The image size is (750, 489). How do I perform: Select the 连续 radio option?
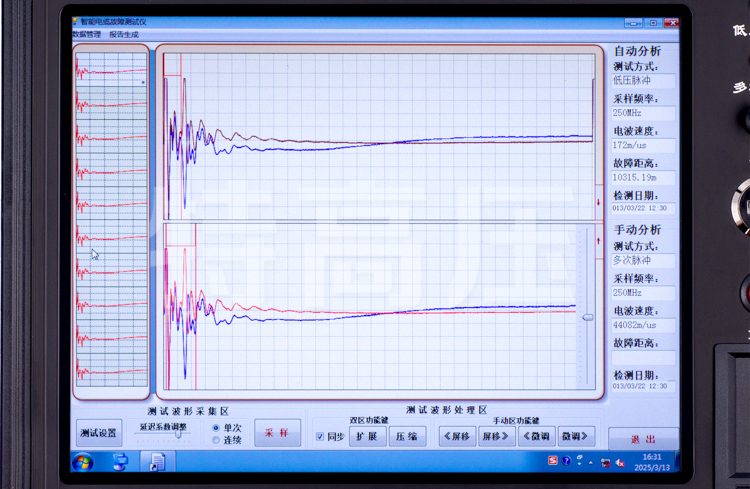click(x=216, y=439)
